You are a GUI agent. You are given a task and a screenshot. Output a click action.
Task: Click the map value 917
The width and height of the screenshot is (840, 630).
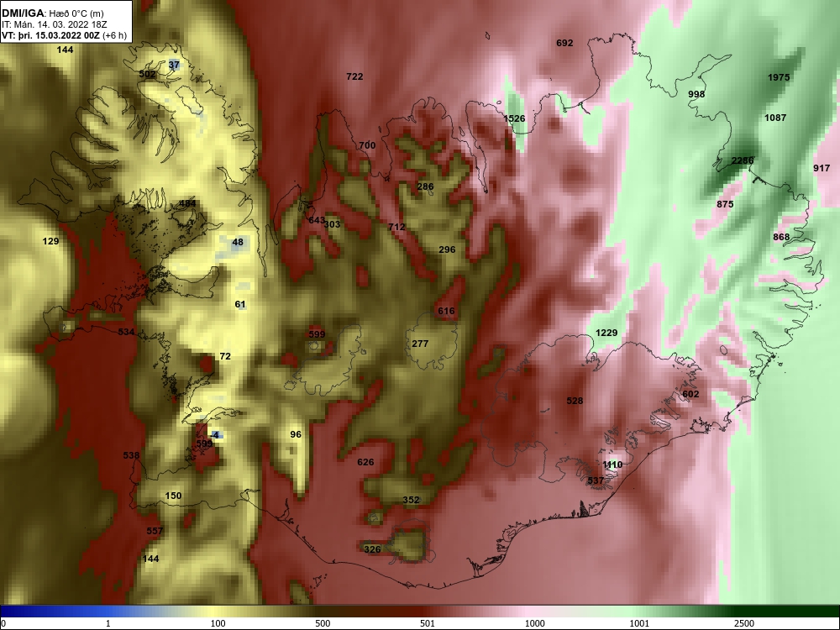click(x=822, y=168)
